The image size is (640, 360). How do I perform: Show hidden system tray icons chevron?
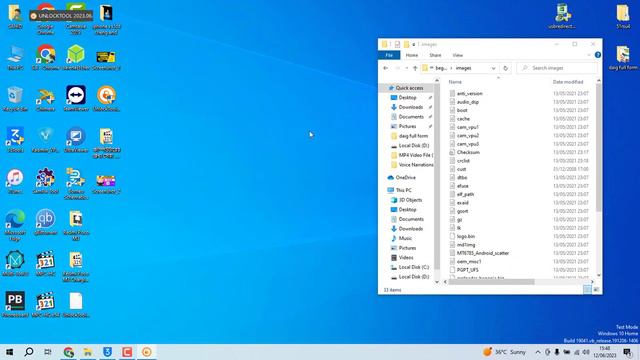pyautogui.click(x=538, y=352)
